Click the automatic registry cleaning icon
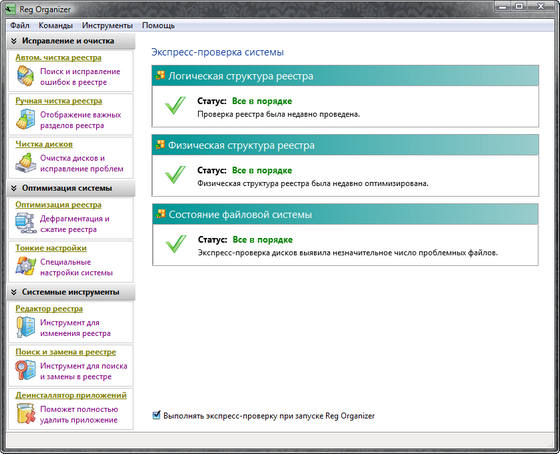This screenshot has height=454, width=560. (x=26, y=76)
